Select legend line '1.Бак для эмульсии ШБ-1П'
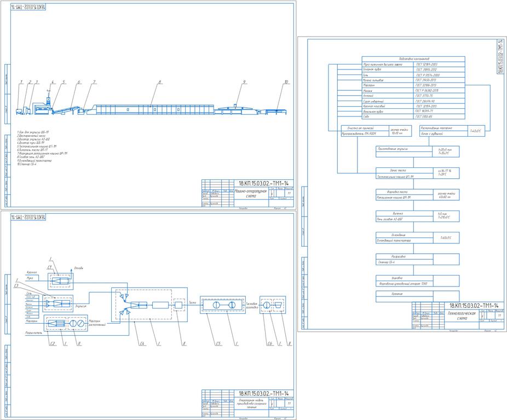The width and height of the screenshot is (507, 420). click(33, 132)
